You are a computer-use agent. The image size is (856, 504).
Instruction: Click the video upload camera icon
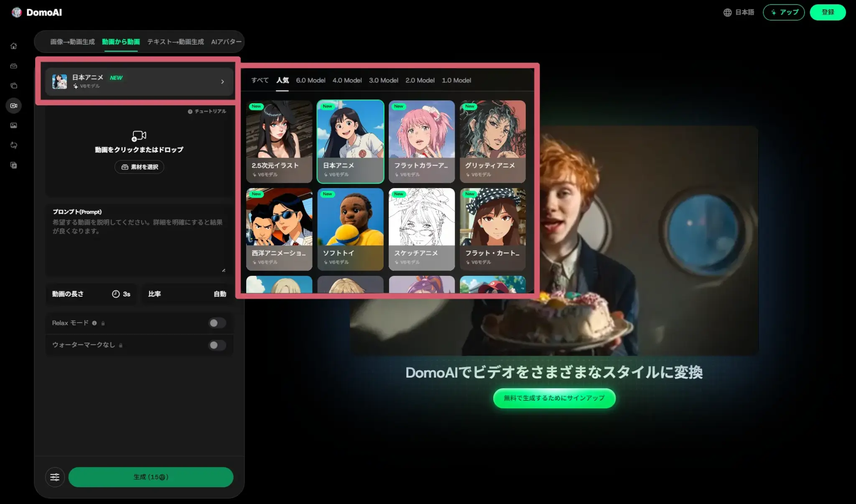pyautogui.click(x=139, y=136)
